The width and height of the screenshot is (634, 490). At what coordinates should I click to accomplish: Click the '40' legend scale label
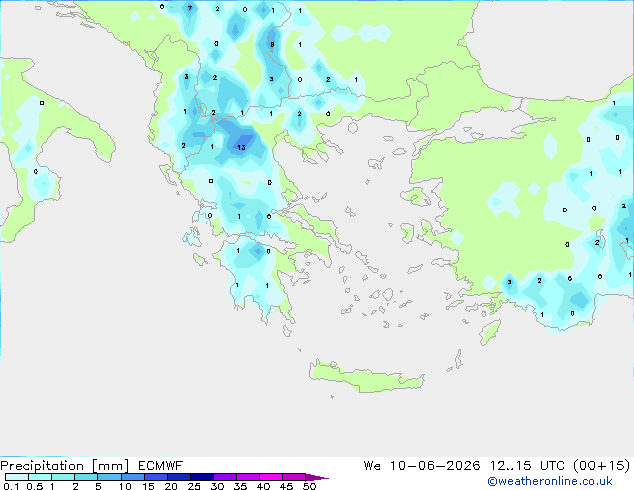coord(263,486)
